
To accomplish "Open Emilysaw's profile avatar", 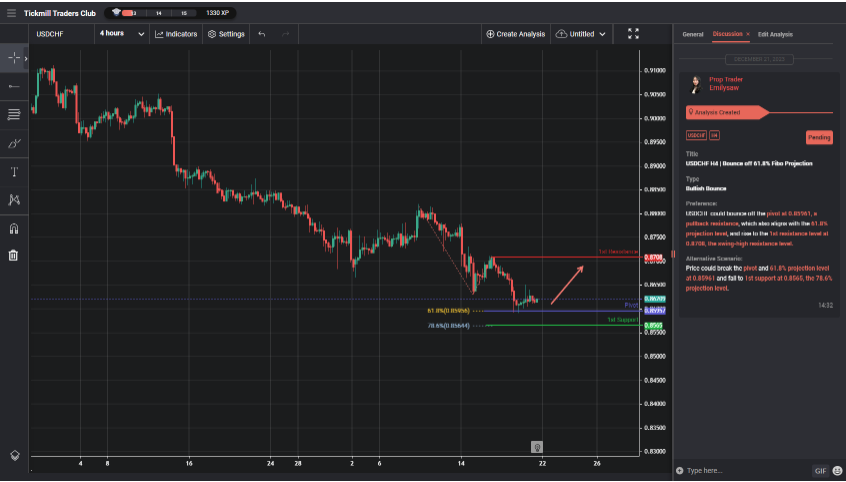I will 697,84.
